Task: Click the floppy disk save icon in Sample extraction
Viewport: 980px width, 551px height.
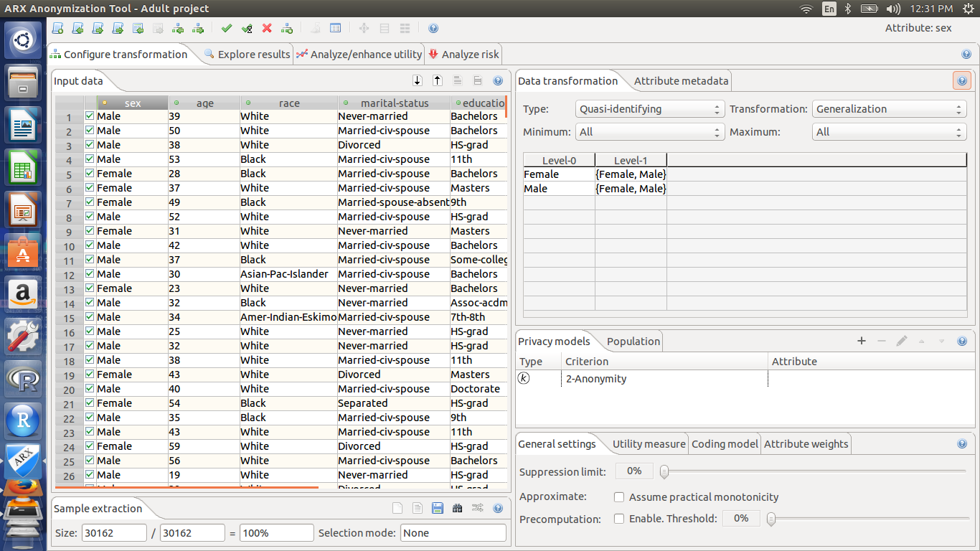Action: 437,509
